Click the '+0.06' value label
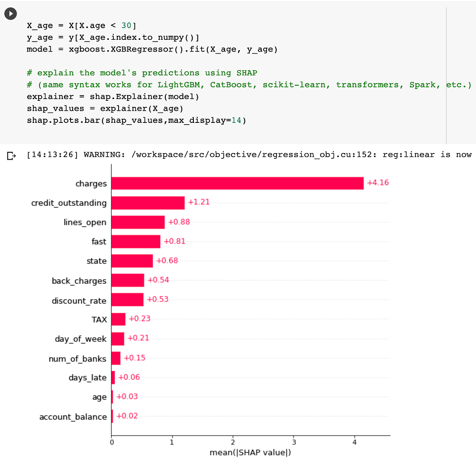 (x=129, y=377)
